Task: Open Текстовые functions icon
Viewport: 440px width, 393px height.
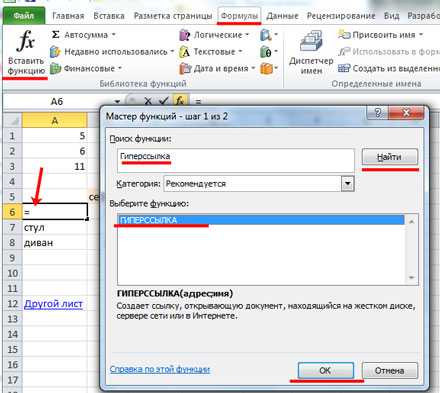Action: (x=185, y=52)
